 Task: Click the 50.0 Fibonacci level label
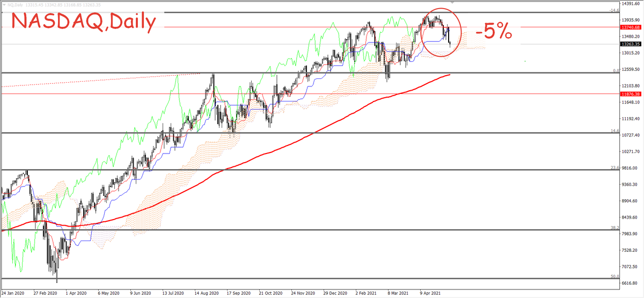616,276
